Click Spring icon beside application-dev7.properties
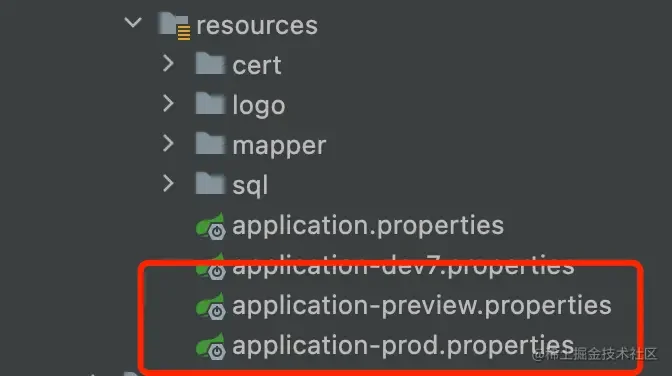672x376 pixels. [x=210, y=267]
